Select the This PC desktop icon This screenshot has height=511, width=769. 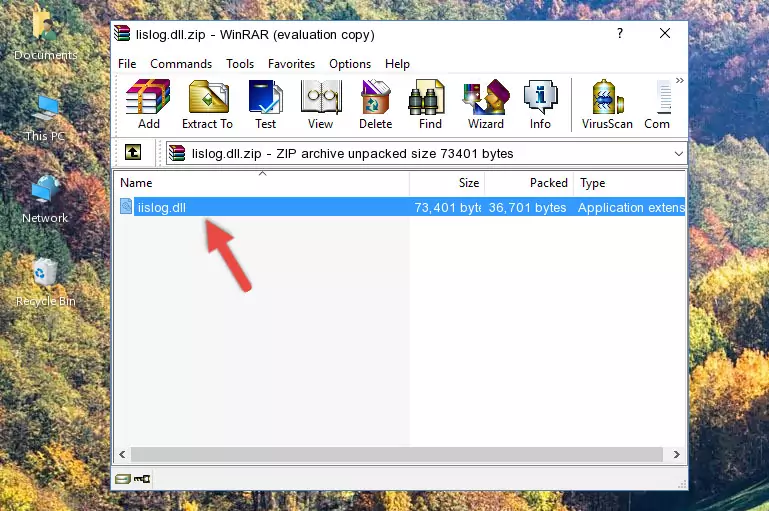(45, 118)
